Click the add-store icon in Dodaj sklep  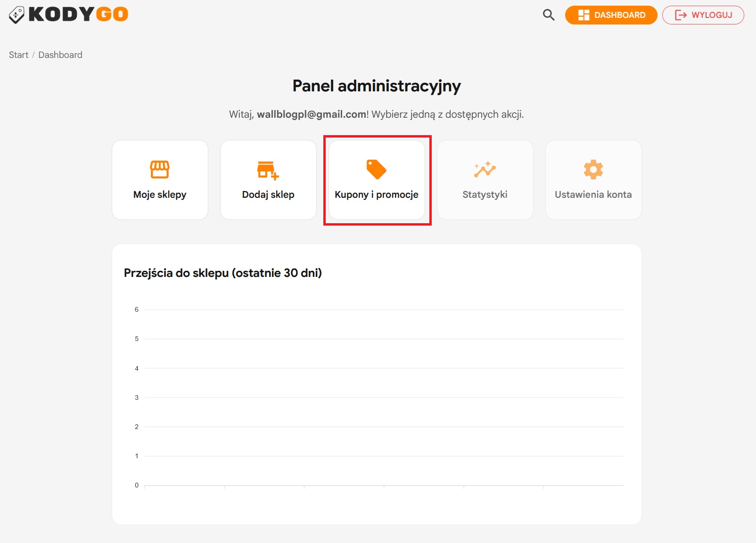click(x=268, y=170)
